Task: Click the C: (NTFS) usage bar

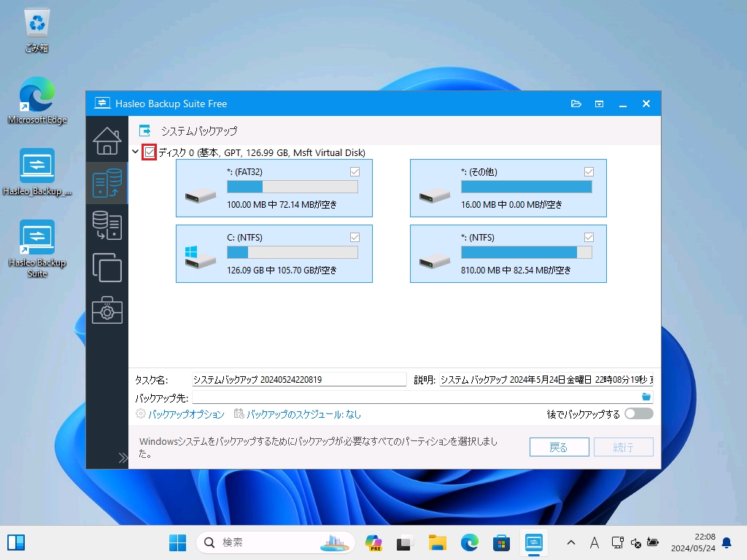Action: click(293, 252)
